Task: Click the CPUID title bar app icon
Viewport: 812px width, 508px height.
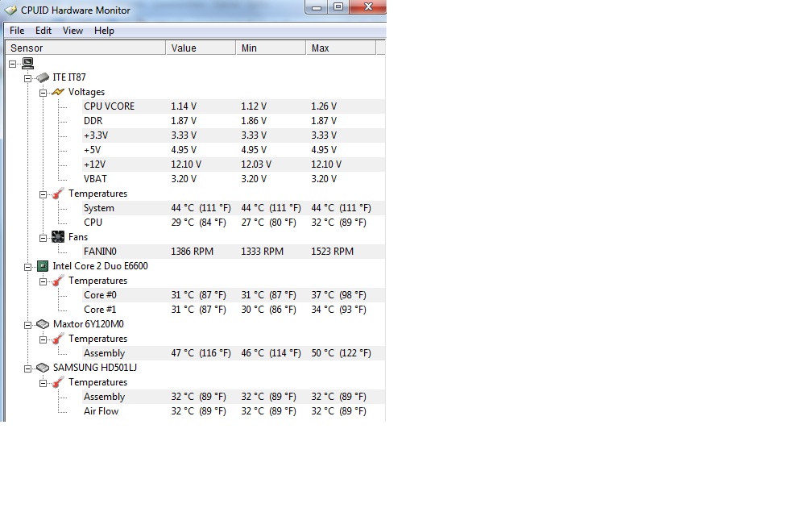Action: 10,10
